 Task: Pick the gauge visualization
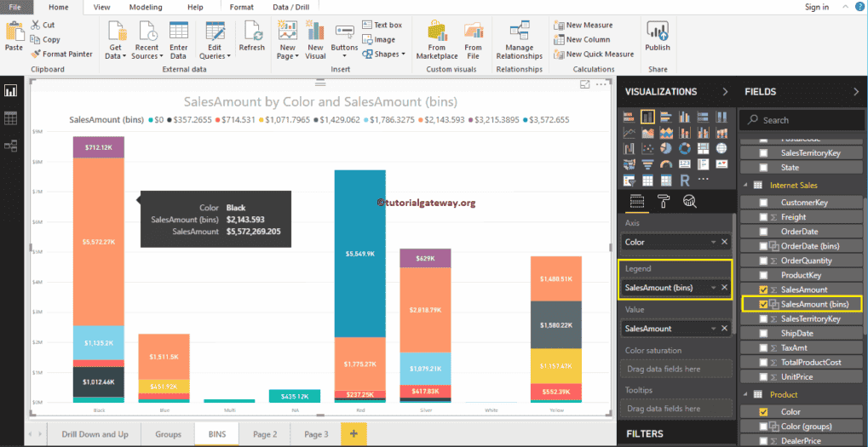[x=666, y=164]
